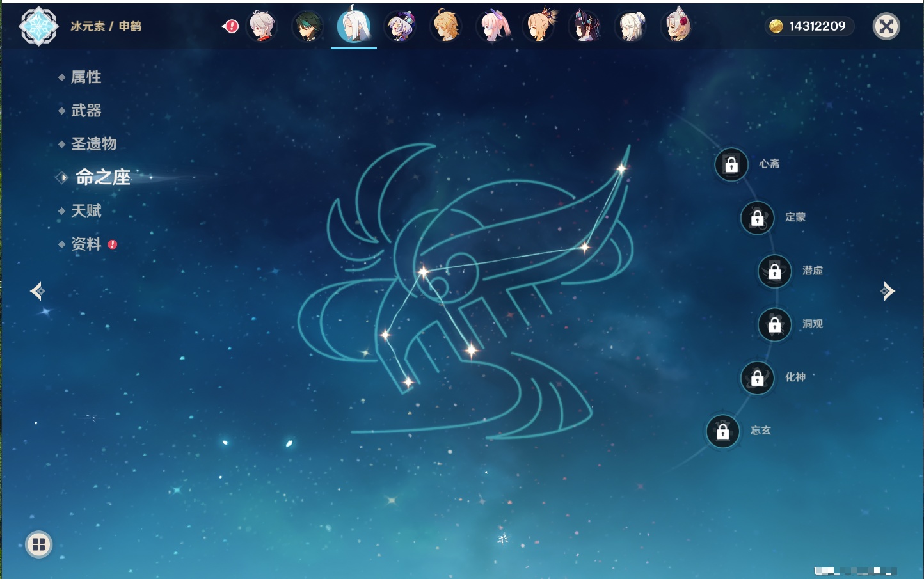Click the Mora balance 14312209

[809, 26]
